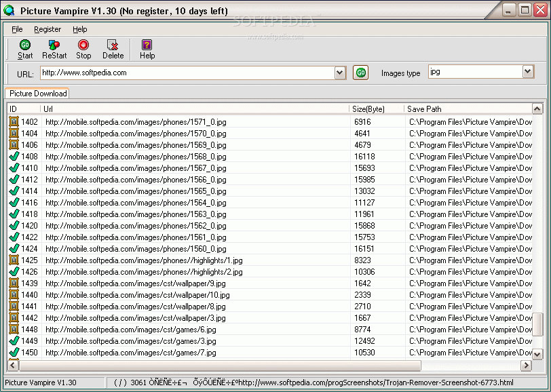The height and width of the screenshot is (392, 551).
Task: Sort list by the Url column header
Action: 195,109
